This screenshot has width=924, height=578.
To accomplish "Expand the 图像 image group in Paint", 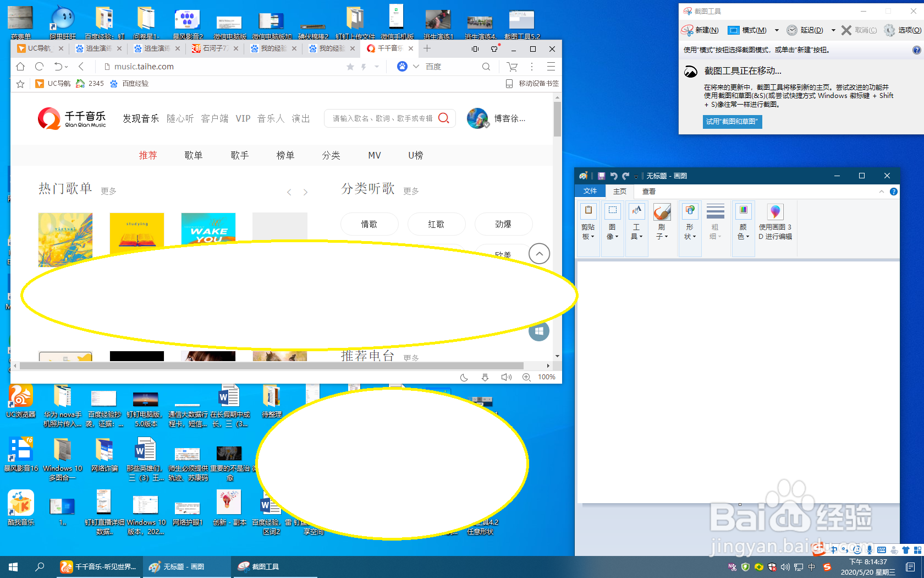I will coord(612,228).
